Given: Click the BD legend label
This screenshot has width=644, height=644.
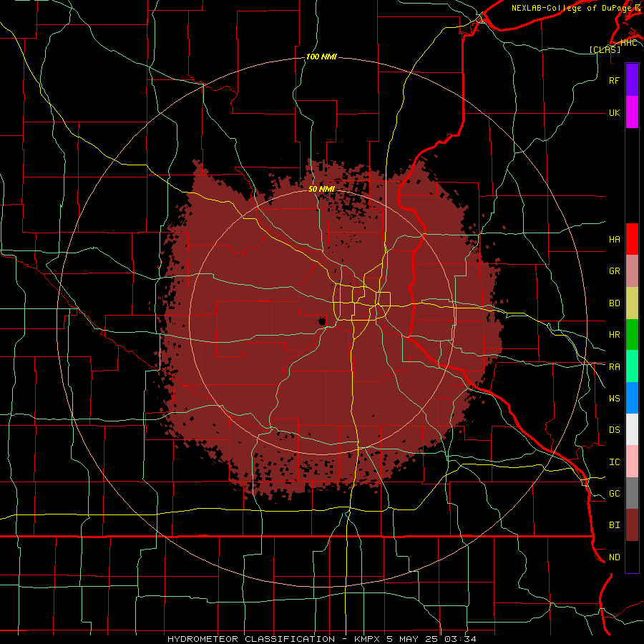Looking at the screenshot, I should [x=614, y=303].
